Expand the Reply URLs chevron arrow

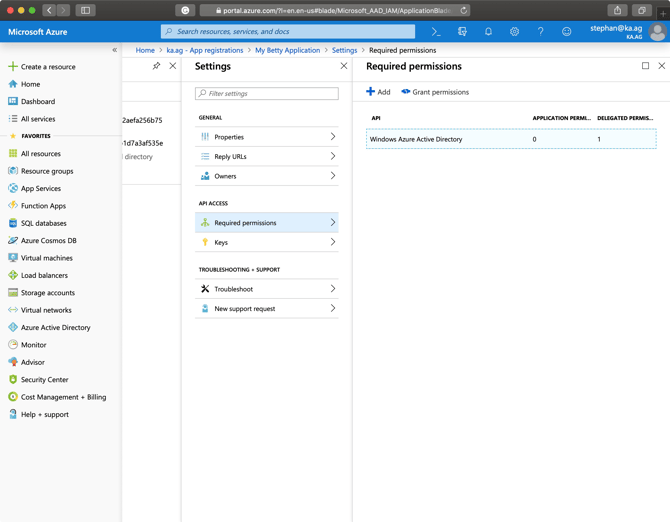click(x=332, y=156)
